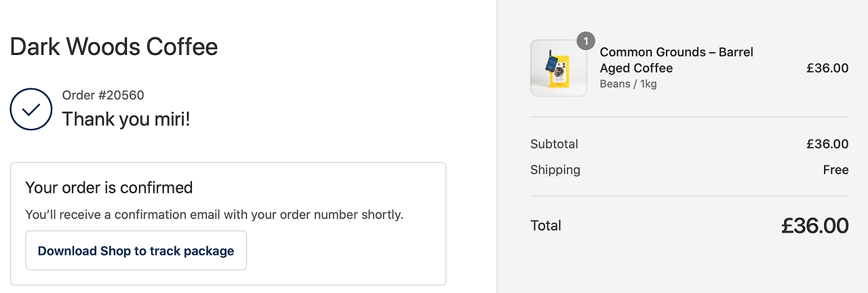The image size is (868, 293).
Task: Click the Your order is confirmed heading
Action: coord(109,187)
